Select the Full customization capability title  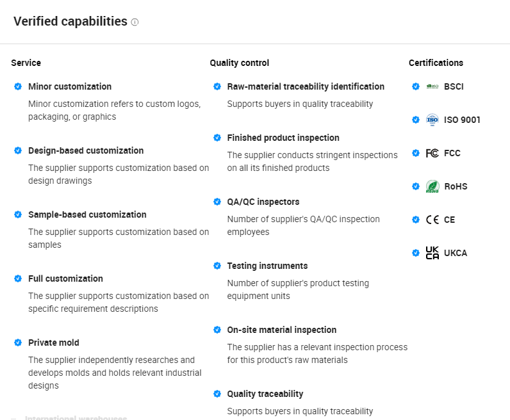(65, 279)
